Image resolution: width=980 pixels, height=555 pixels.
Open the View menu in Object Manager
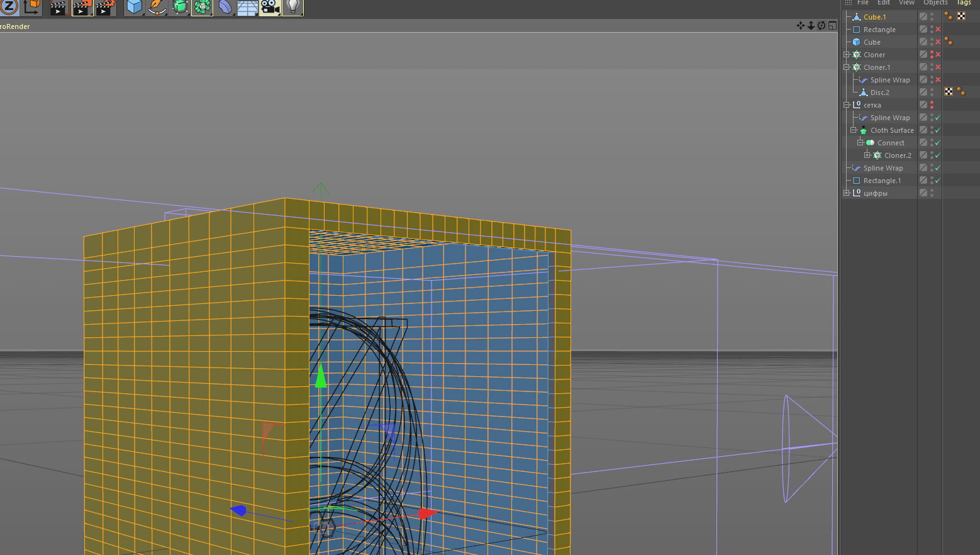pyautogui.click(x=906, y=3)
